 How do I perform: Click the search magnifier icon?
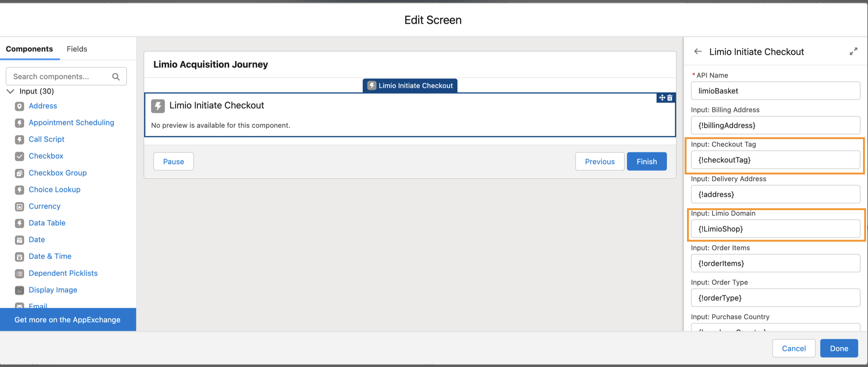pyautogui.click(x=116, y=77)
